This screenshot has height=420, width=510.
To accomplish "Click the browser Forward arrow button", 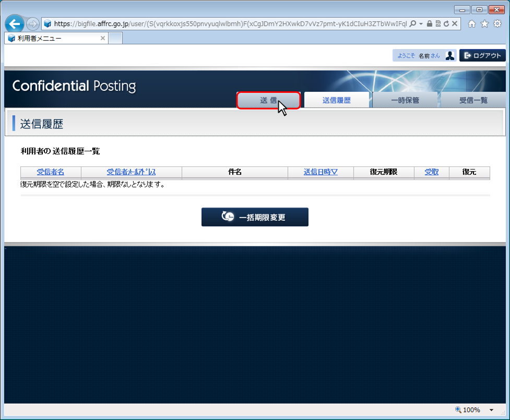I will pos(32,24).
